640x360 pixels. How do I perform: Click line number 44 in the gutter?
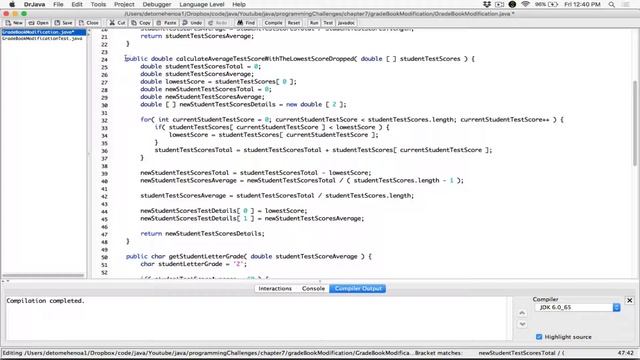(x=104, y=212)
